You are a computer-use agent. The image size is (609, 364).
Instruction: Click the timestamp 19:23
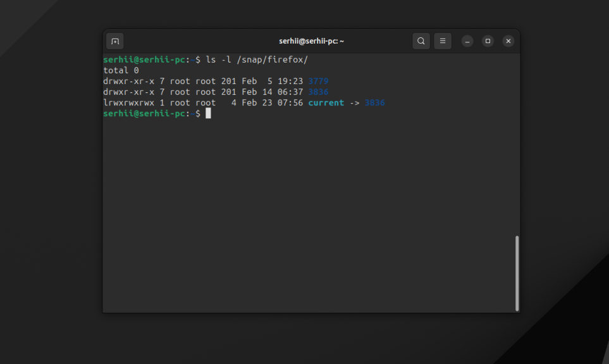(x=290, y=81)
